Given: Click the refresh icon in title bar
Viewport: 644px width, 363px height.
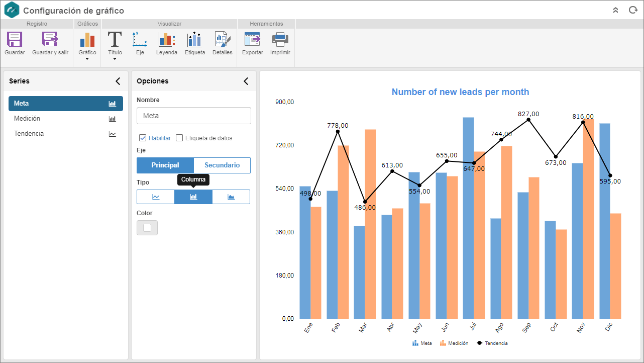Looking at the screenshot, I should point(633,10).
